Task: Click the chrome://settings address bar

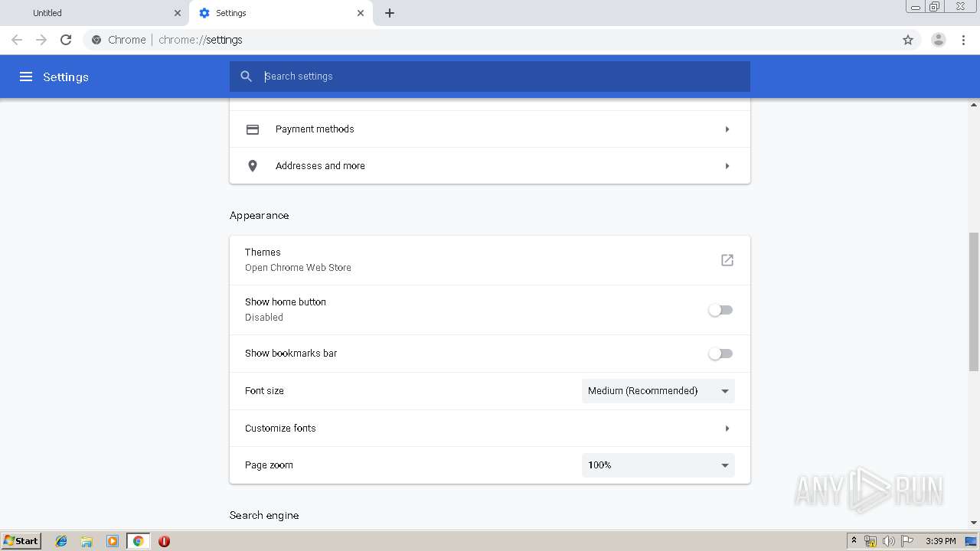Action: tap(490, 40)
